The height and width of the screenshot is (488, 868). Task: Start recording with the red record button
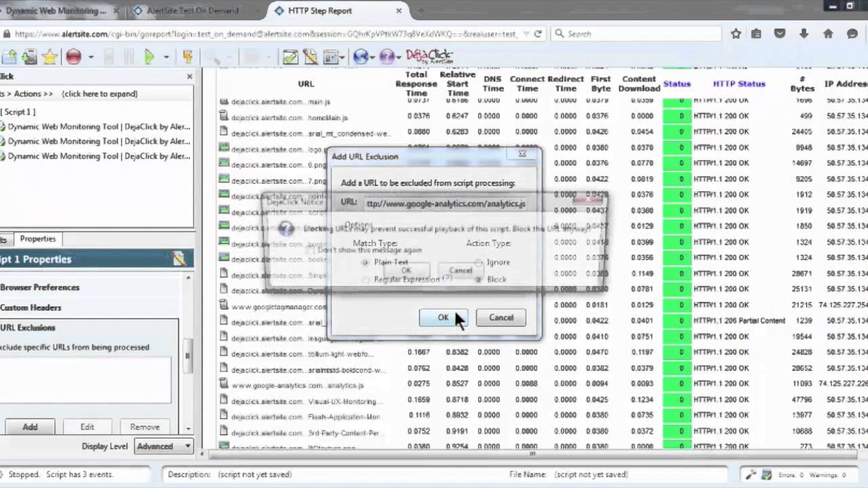pyautogui.click(x=74, y=57)
